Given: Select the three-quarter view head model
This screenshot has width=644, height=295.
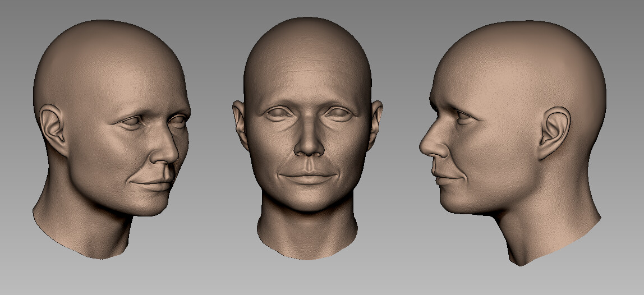Looking at the screenshot, I should click(x=111, y=139).
